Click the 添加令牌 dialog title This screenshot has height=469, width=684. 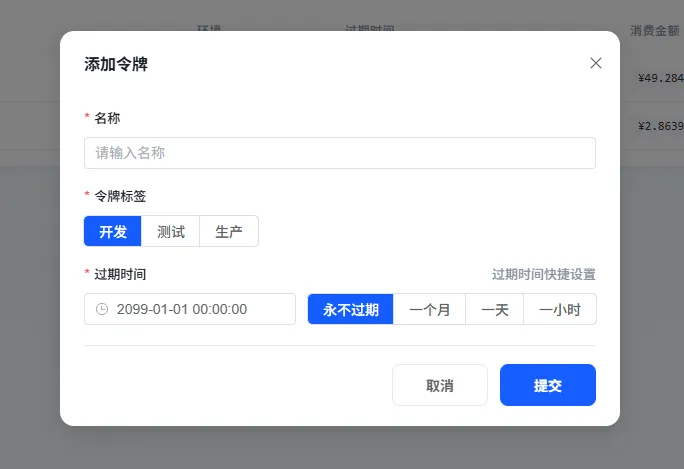click(116, 64)
